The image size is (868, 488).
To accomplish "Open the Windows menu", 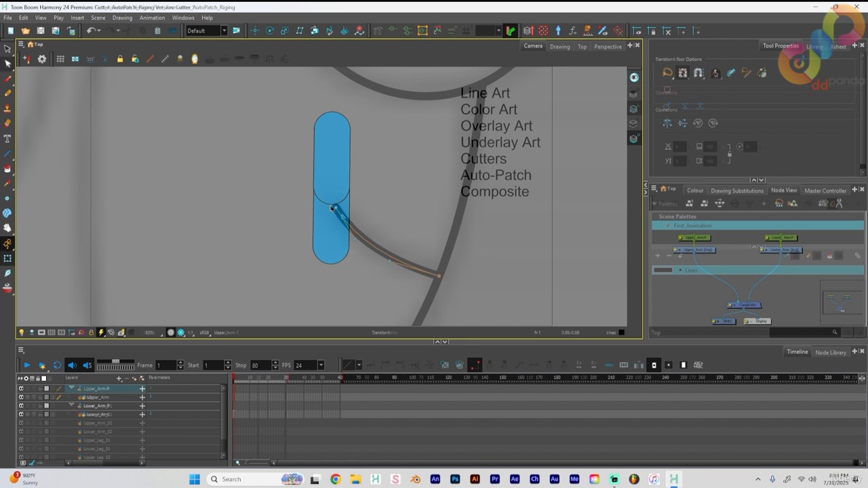I will (183, 18).
